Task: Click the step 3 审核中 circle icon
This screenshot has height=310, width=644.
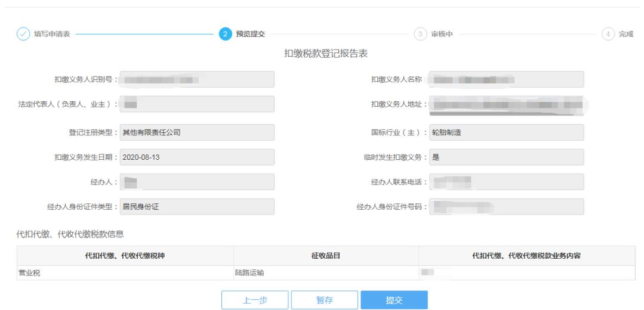Action: click(420, 33)
